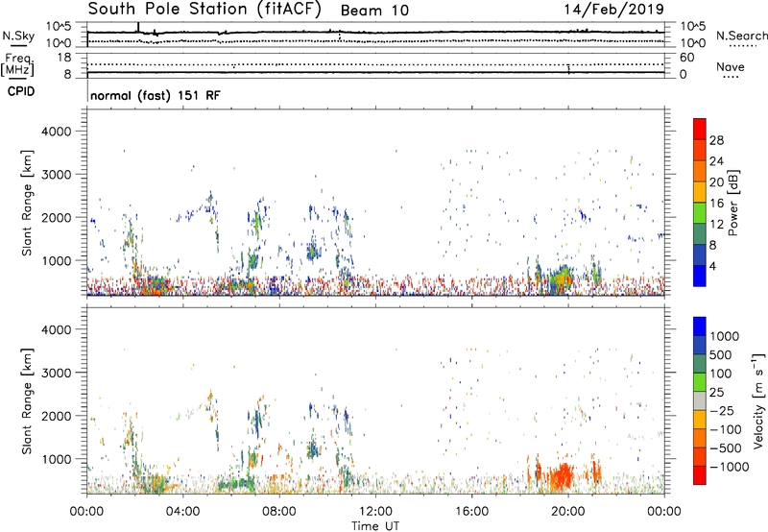Click the dotted line sample under "Nave"
The image size is (768, 532).
[731, 77]
